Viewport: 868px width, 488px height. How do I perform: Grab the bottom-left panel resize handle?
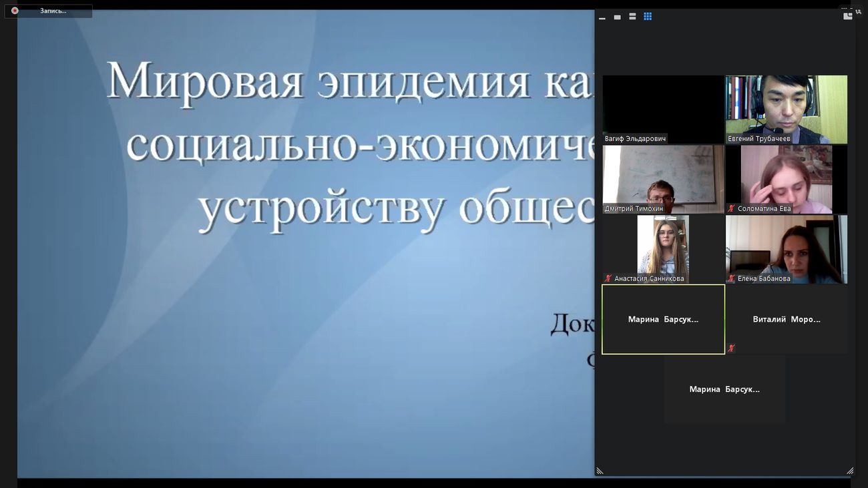tap(600, 471)
